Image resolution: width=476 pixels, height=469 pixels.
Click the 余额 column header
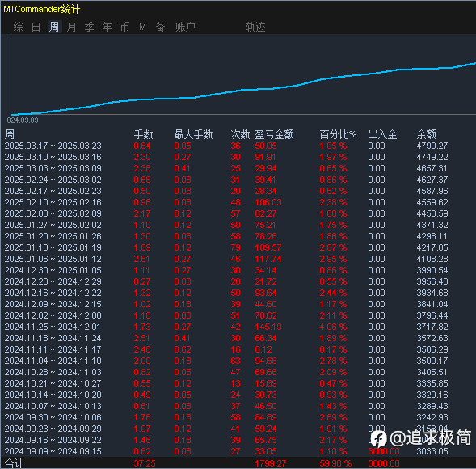coord(426,134)
